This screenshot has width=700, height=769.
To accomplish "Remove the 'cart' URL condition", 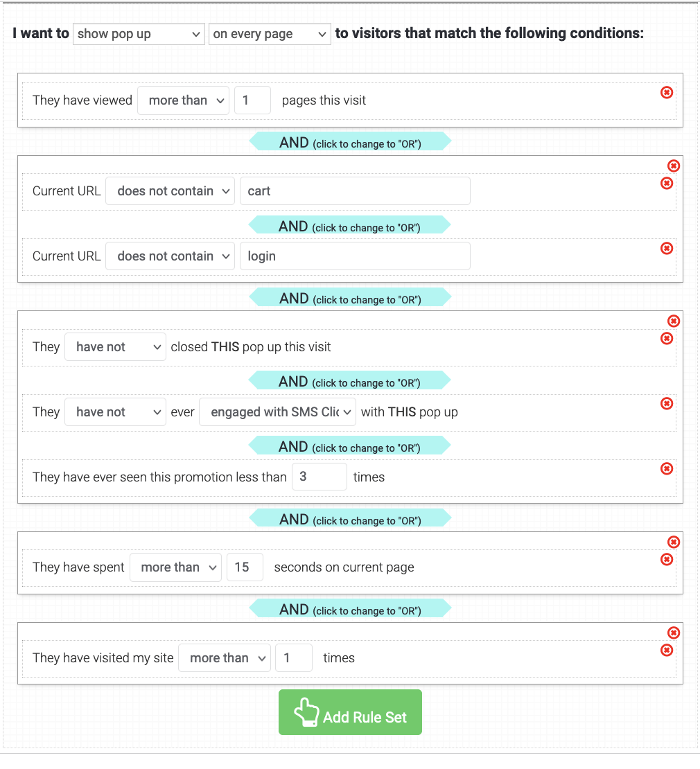I will [x=667, y=183].
